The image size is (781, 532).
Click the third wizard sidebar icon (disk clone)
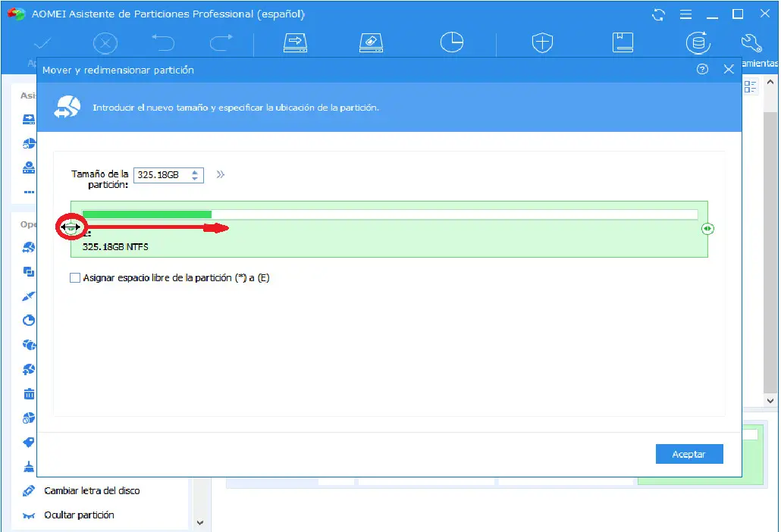pos(29,167)
